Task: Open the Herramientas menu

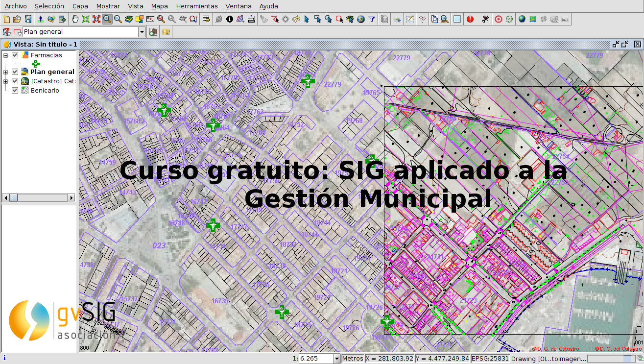Action: [196, 6]
